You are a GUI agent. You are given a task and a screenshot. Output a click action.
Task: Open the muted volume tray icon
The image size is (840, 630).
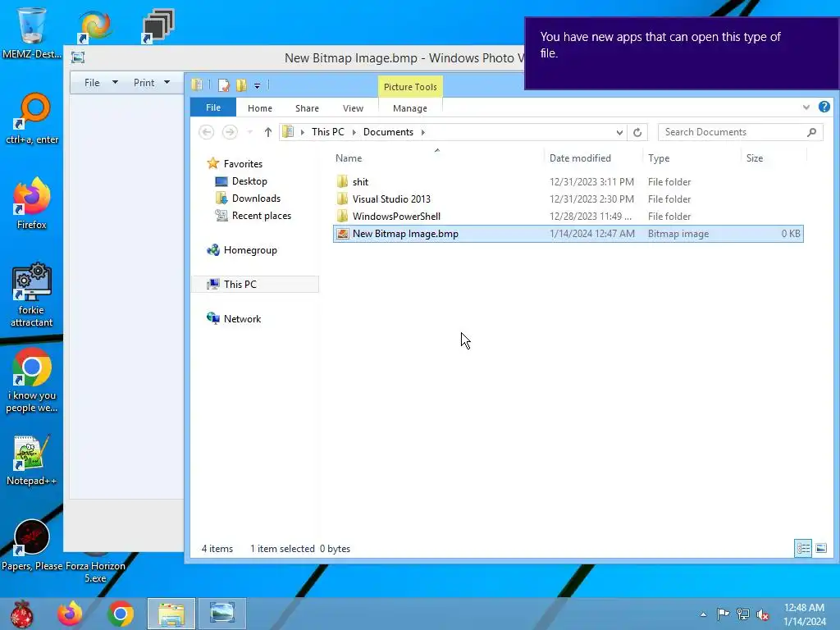763,614
